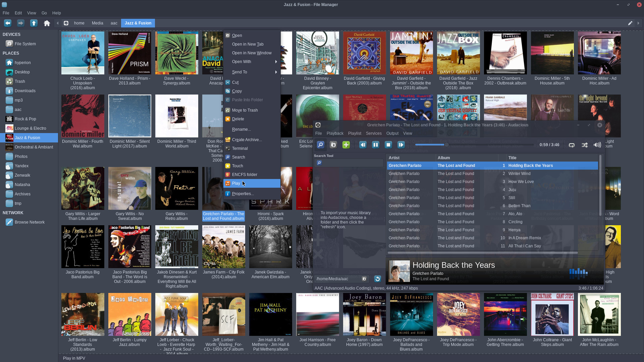This screenshot has width=644, height=362.
Task: Toggle repeat mode in Audacious
Action: [x=572, y=145]
